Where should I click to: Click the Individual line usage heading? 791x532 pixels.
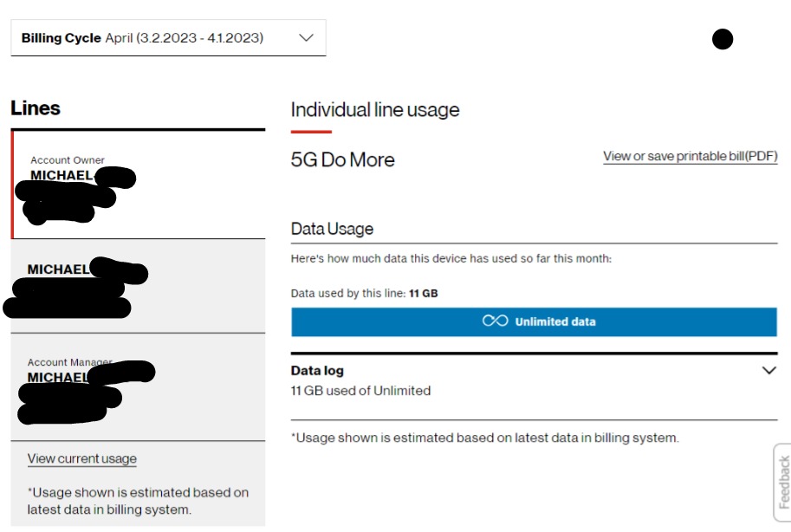pyautogui.click(x=374, y=110)
